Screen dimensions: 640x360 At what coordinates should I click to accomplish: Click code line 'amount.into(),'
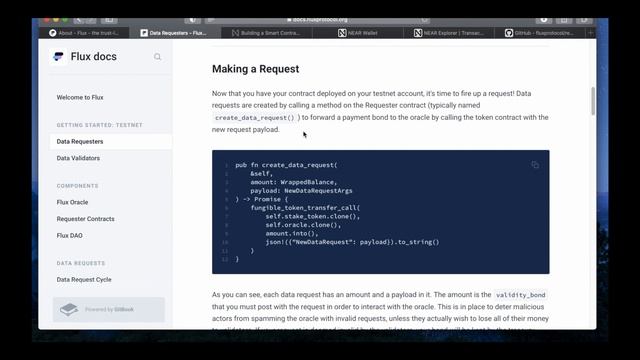pyautogui.click(x=292, y=233)
